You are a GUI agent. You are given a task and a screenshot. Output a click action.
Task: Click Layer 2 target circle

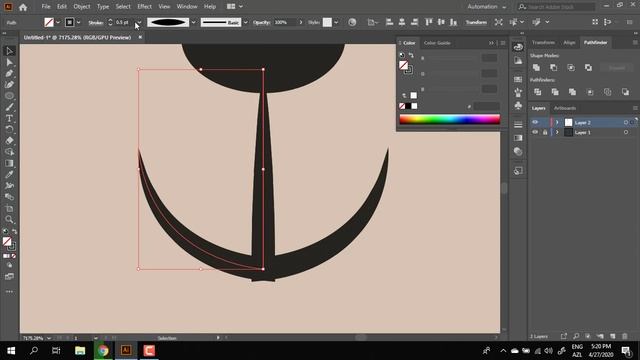click(626, 122)
